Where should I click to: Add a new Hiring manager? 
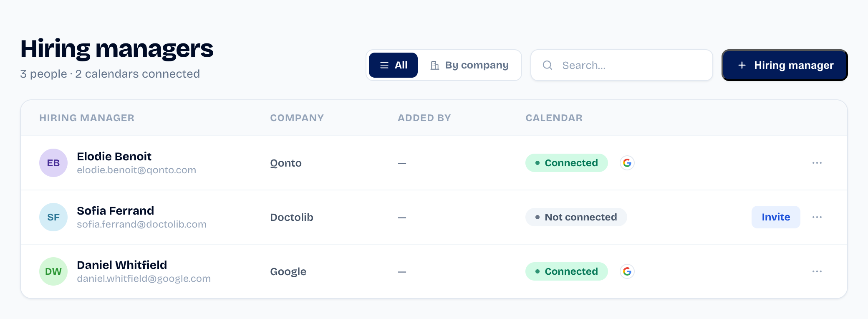pos(785,65)
